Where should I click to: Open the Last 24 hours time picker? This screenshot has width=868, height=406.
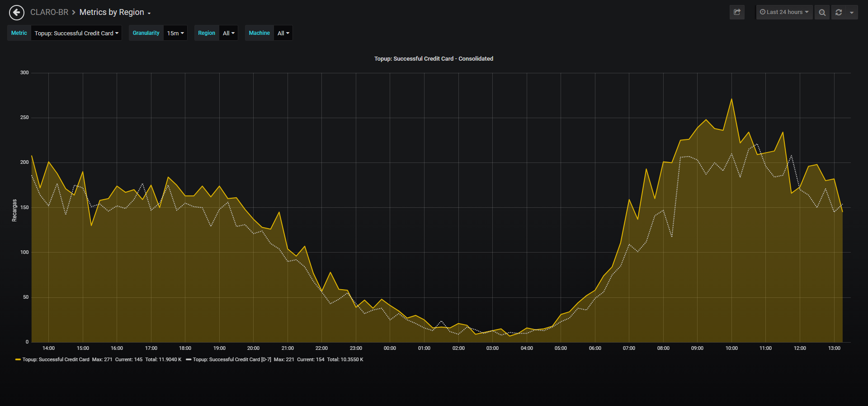784,12
